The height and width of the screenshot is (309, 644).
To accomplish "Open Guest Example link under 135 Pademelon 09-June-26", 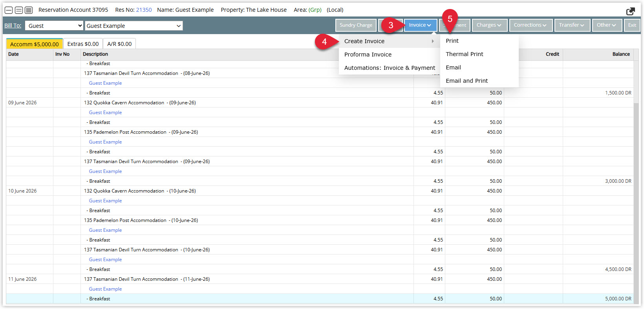I will click(x=105, y=142).
